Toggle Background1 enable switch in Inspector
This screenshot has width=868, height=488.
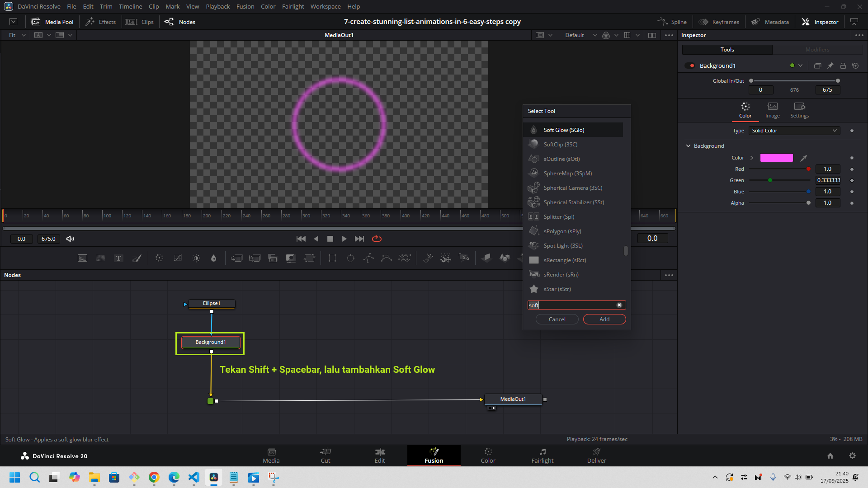[690, 66]
